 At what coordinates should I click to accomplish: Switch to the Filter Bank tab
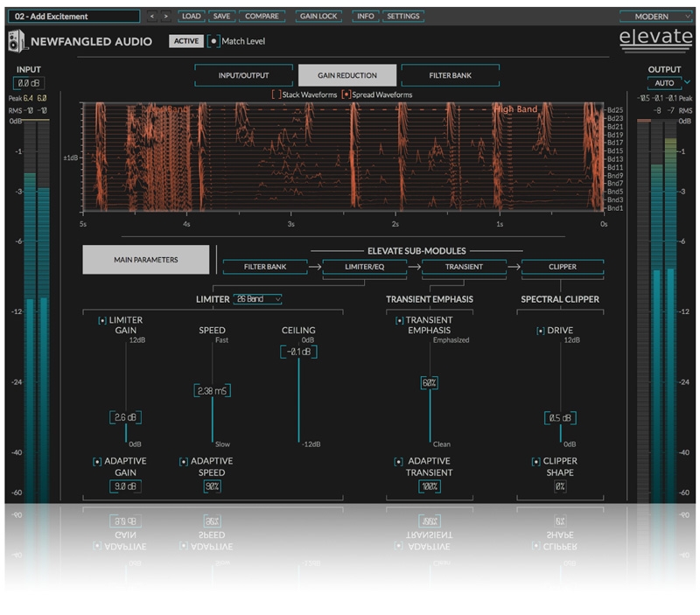tap(450, 75)
